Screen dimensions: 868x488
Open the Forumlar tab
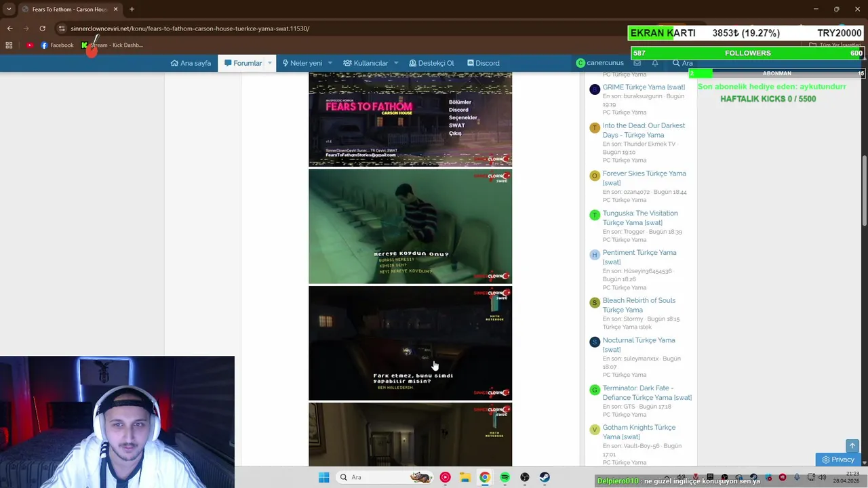click(243, 63)
